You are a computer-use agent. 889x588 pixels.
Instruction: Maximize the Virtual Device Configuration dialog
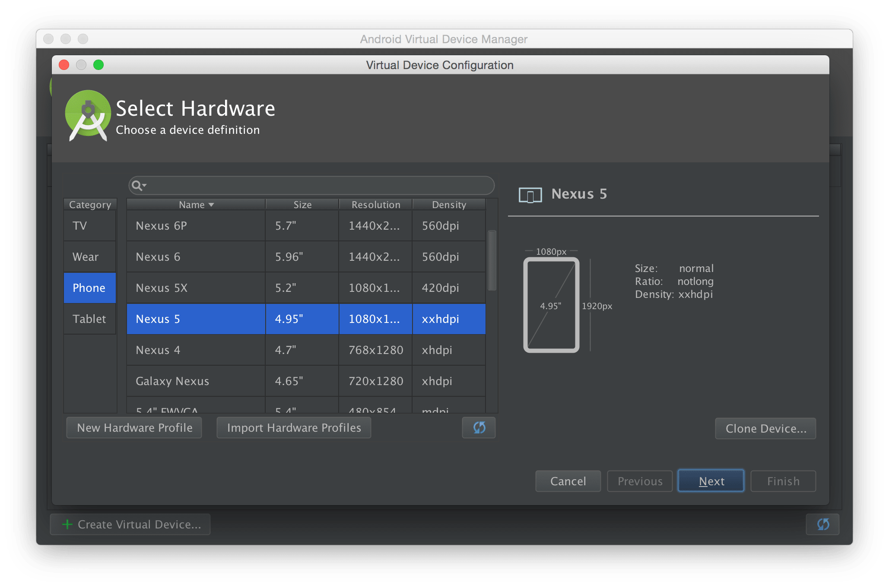coord(98,65)
